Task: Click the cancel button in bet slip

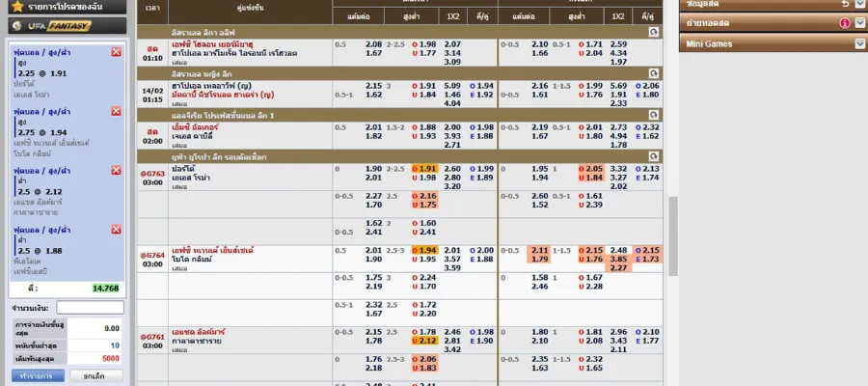Action: pos(95,375)
